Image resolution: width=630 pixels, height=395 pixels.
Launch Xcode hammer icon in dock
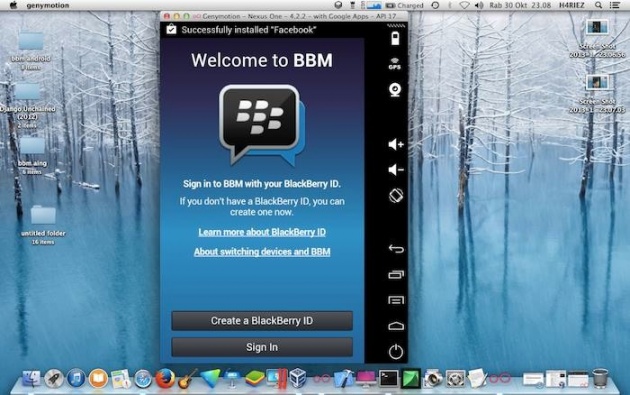point(344,379)
